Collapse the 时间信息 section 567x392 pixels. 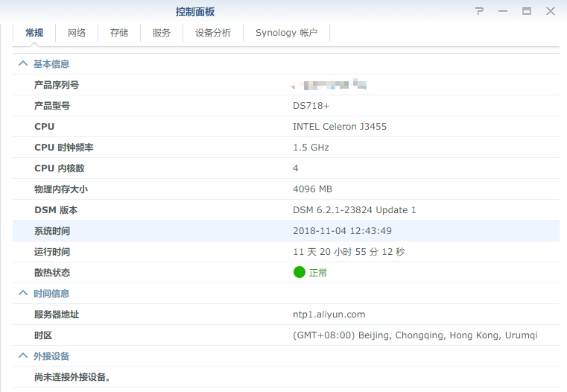click(23, 294)
